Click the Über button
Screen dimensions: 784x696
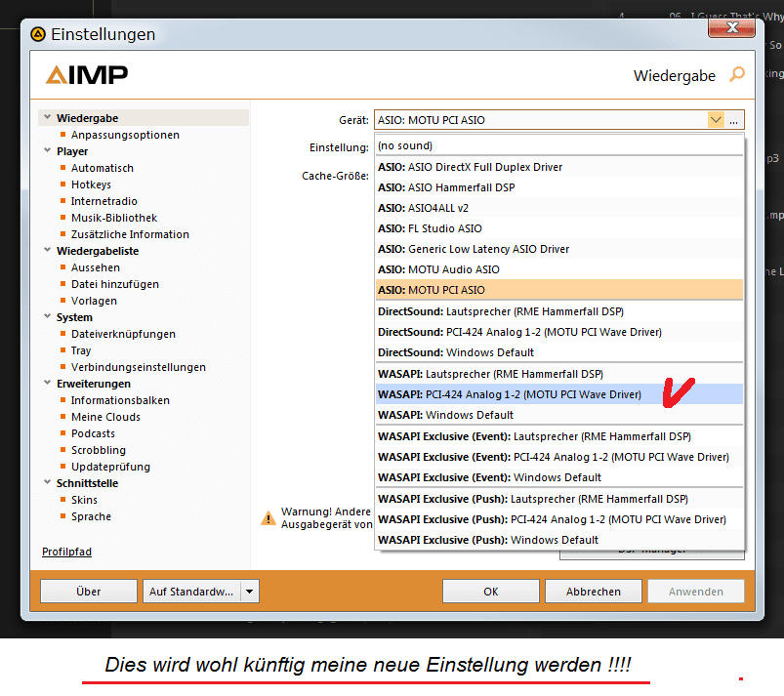(x=89, y=592)
